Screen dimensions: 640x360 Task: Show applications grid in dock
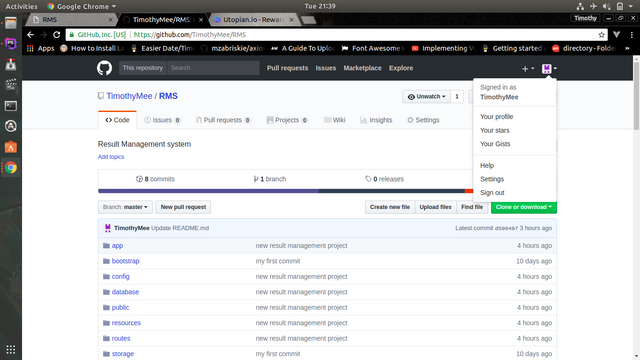[11, 350]
